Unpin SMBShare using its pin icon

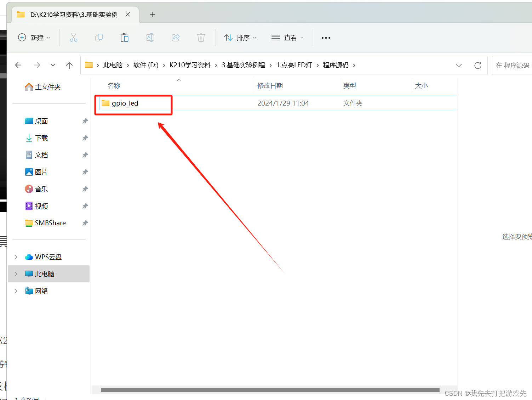click(x=85, y=223)
